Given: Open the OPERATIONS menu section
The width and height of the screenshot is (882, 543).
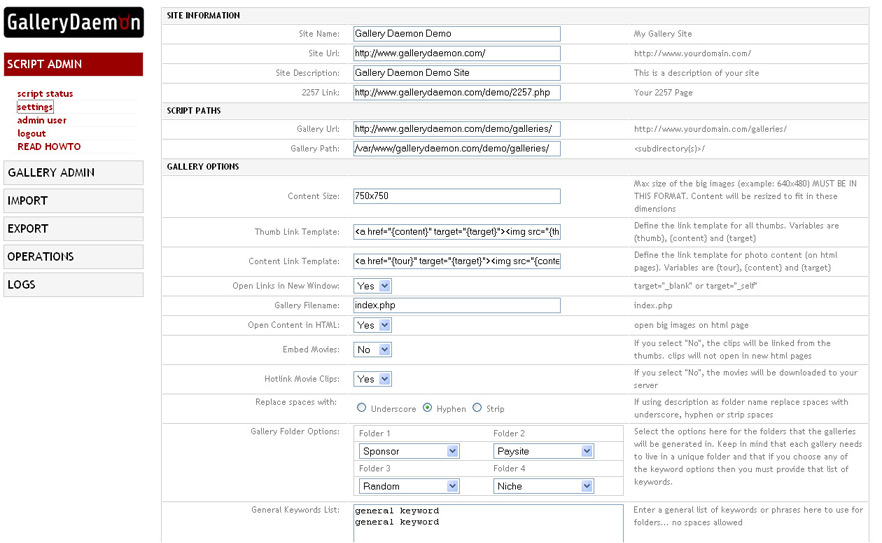Looking at the screenshot, I should [x=74, y=257].
